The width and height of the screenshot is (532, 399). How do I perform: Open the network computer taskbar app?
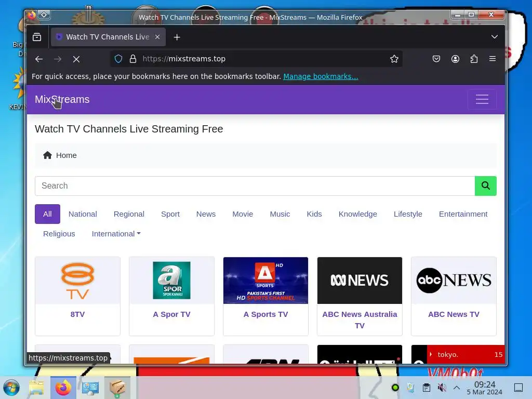pos(90,388)
